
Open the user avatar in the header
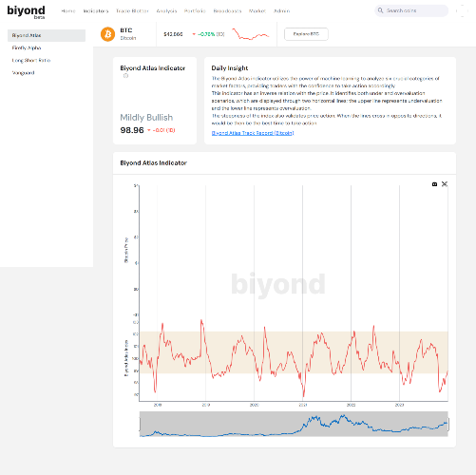[462, 10]
